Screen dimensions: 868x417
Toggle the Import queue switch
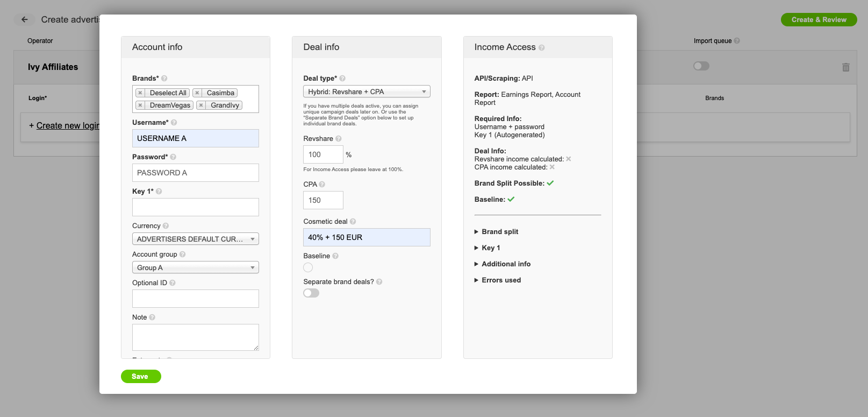pos(701,66)
